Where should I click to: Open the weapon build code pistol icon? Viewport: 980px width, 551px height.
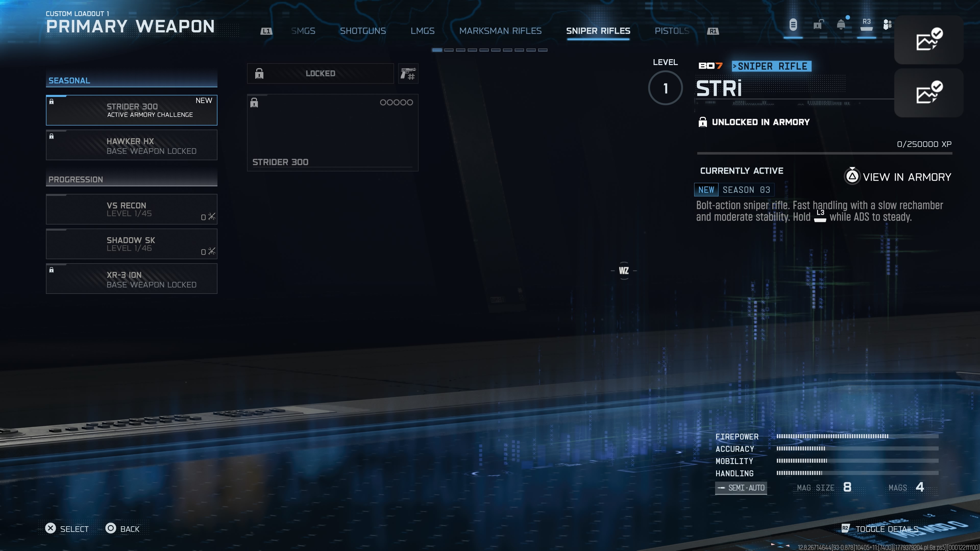[408, 73]
